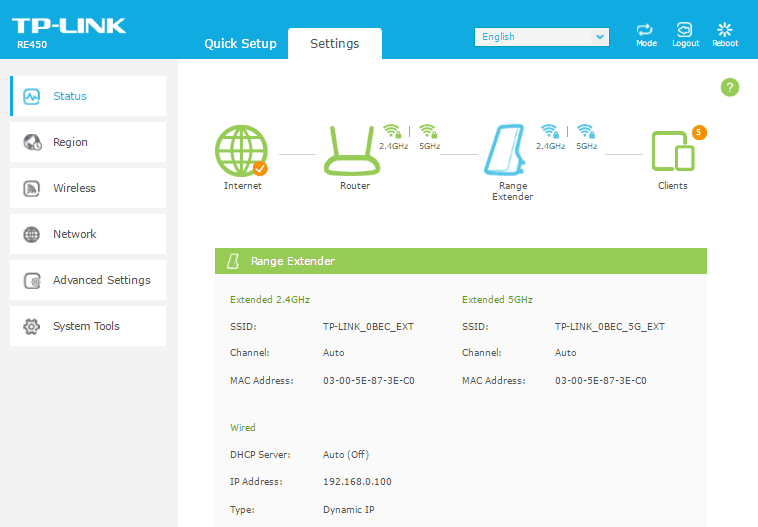Click the TP-LINK logo

(69, 26)
